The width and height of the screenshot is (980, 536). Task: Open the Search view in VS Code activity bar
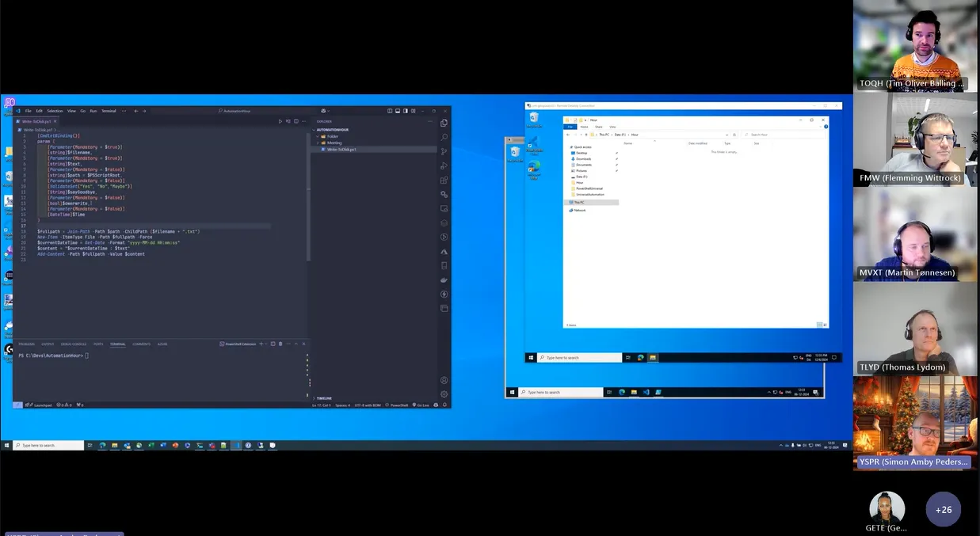click(x=444, y=137)
